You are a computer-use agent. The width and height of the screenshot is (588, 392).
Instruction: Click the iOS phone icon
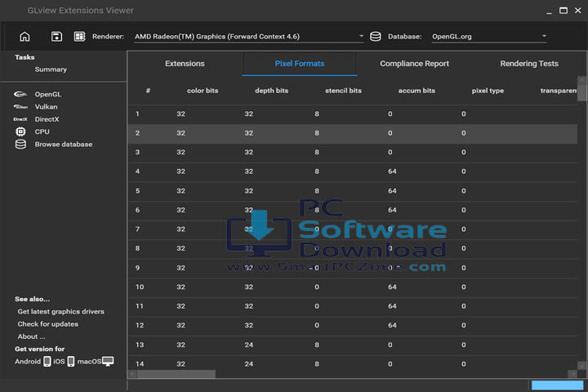tap(71, 361)
